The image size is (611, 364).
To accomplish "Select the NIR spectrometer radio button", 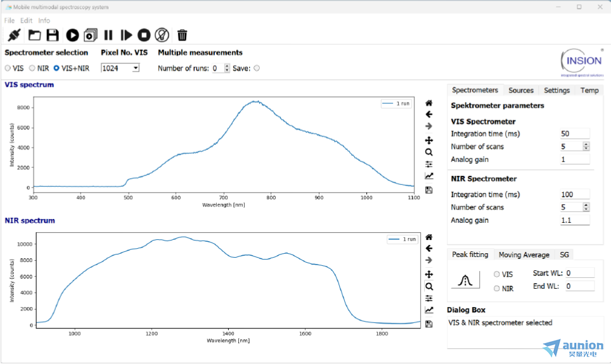I will [32, 68].
